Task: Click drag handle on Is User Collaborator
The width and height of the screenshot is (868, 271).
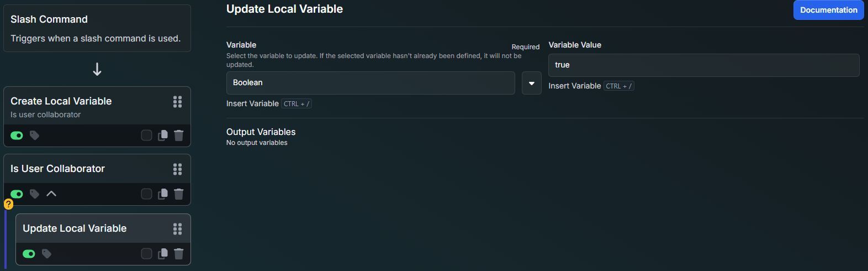Action: [x=177, y=169]
